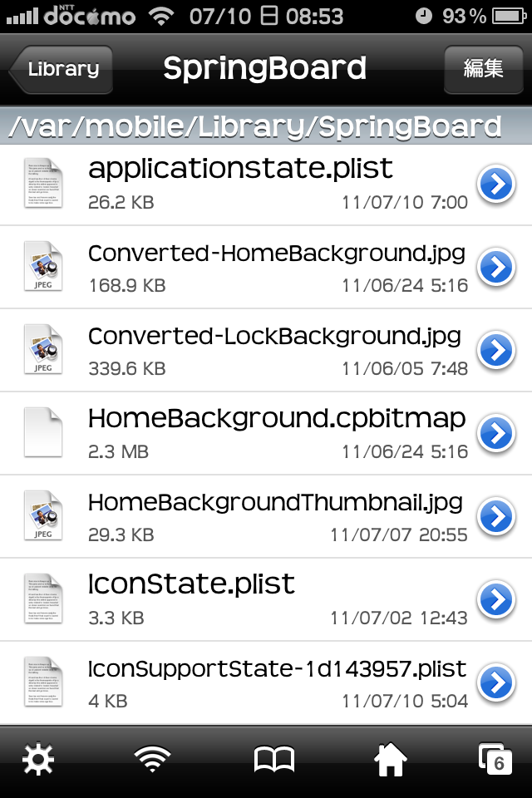Open details arrow for Converted-LockBackground.jpg
This screenshot has height=798, width=532.
pos(496,350)
